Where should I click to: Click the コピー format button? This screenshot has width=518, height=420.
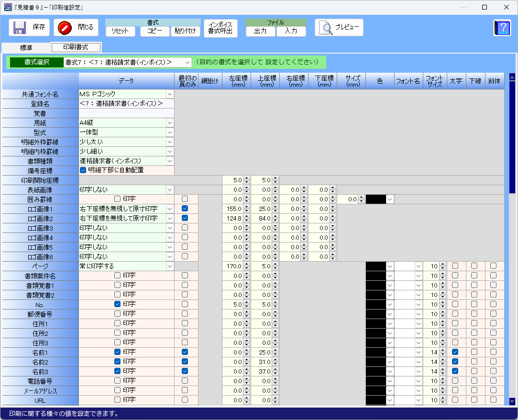154,31
